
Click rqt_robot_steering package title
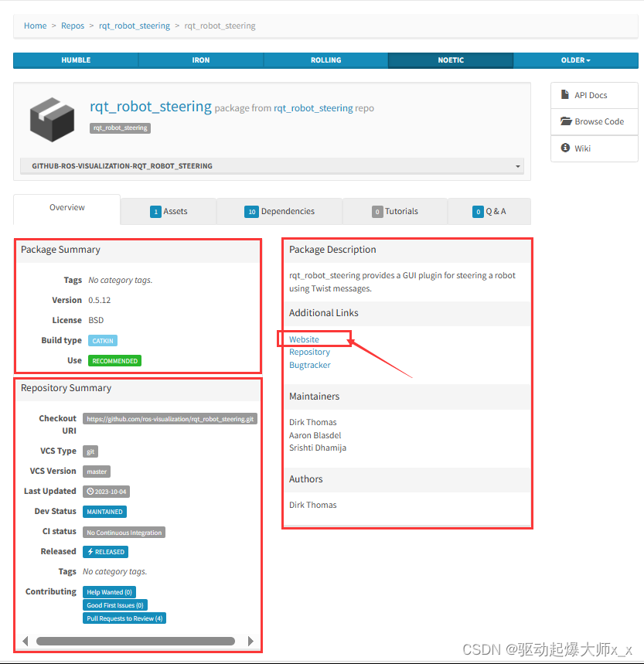[x=150, y=107]
